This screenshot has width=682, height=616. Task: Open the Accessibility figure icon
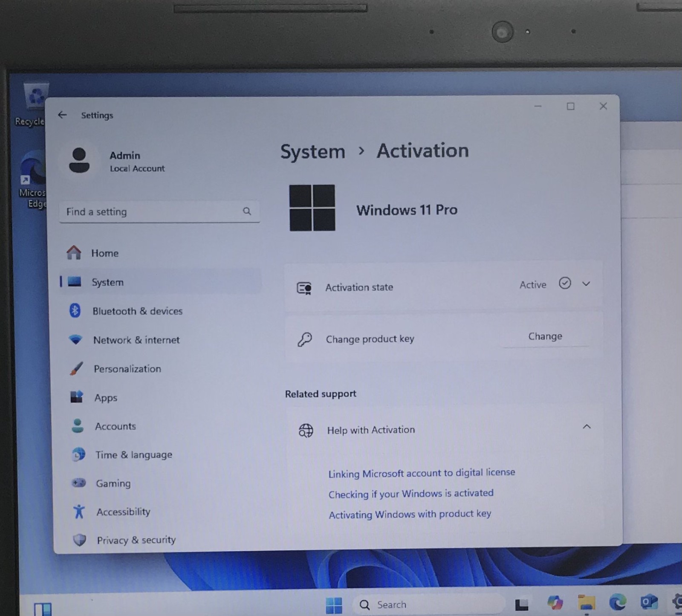tap(79, 512)
